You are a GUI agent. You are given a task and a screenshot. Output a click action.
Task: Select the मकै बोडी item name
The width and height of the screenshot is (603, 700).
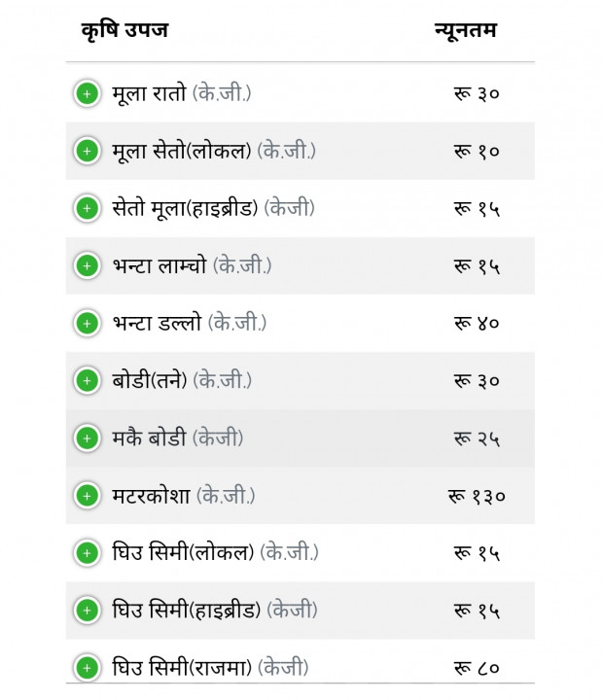pos(149,437)
